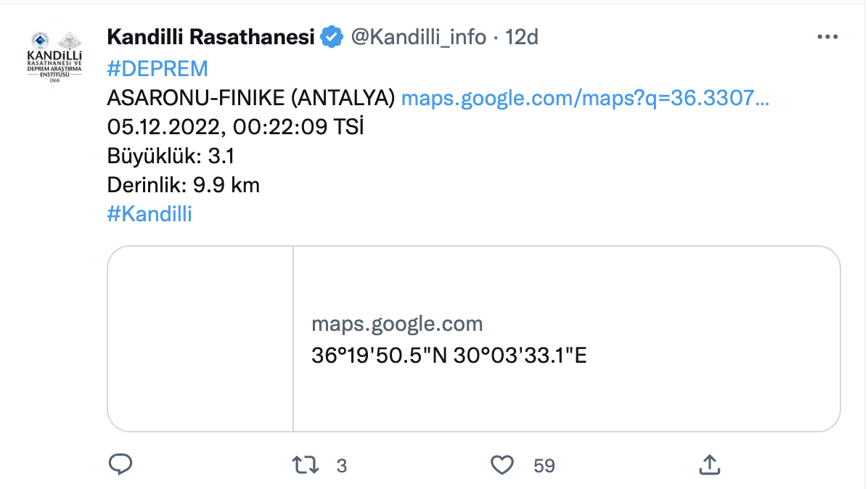Click the like count showing 59
This screenshot has width=868, height=489.
543,466
